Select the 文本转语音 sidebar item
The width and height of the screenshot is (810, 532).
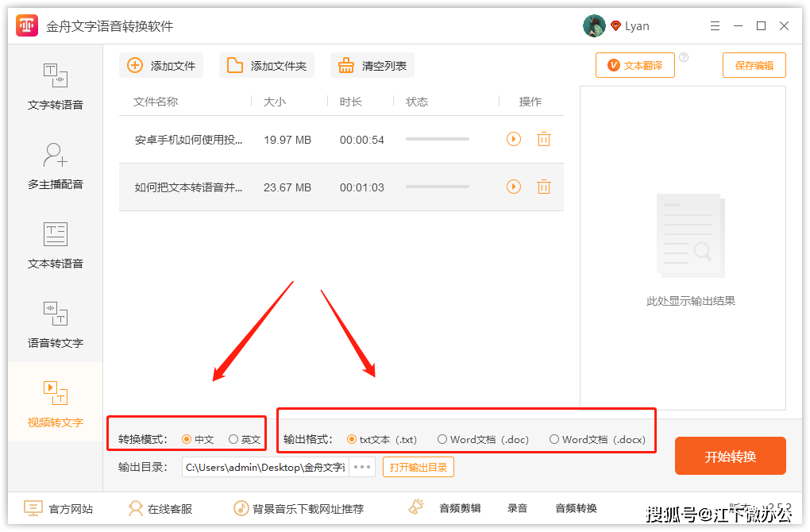[56, 245]
